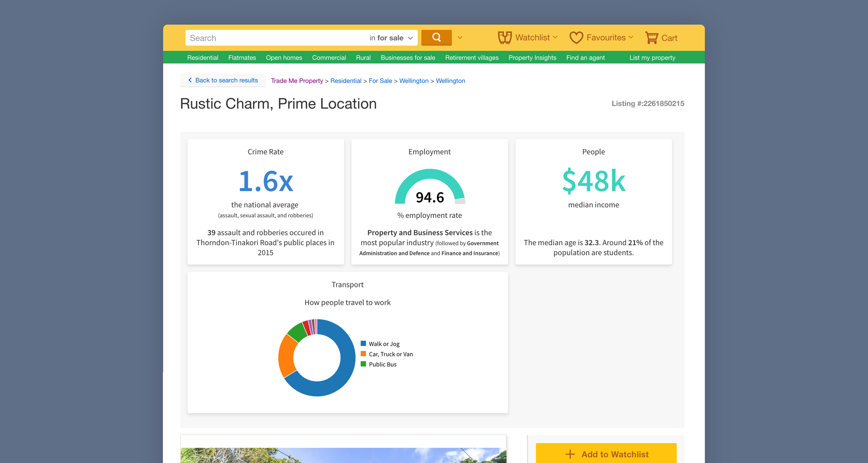Open the Trade Me Property breadcrumb link
This screenshot has height=463, width=868.
click(297, 80)
